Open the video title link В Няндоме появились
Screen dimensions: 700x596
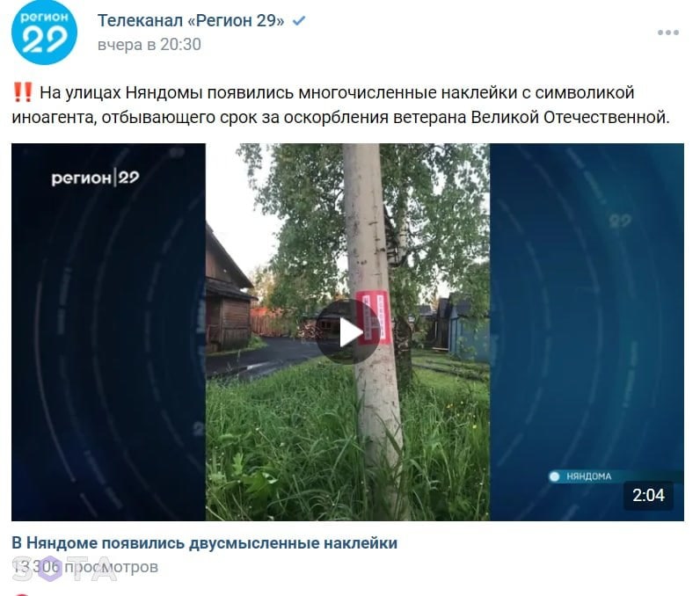pyautogui.click(x=205, y=543)
